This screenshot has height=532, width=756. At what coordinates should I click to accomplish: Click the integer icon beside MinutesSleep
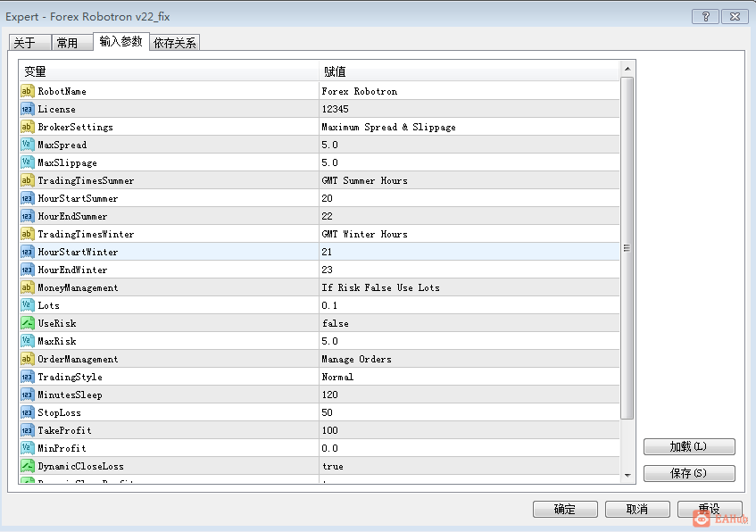point(28,395)
